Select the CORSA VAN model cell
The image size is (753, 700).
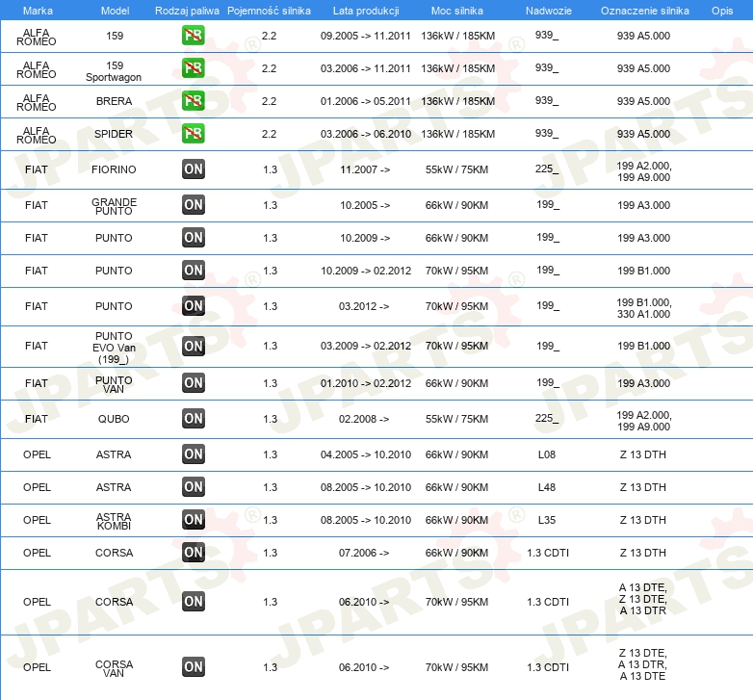point(114,668)
